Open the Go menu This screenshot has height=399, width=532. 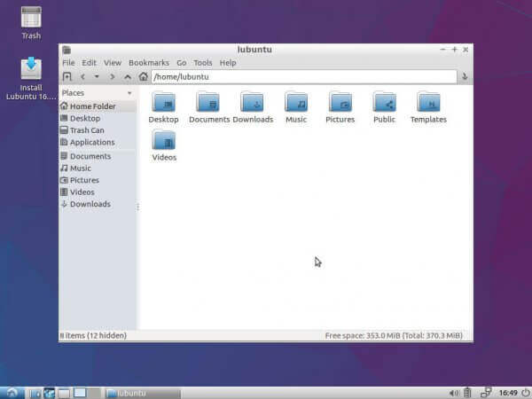point(181,63)
